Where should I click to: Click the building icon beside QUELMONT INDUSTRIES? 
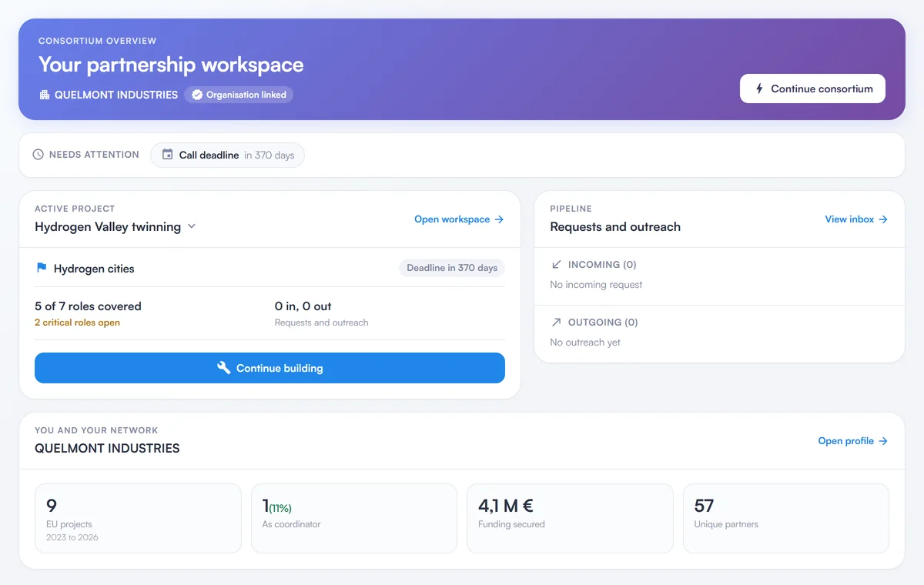44,95
